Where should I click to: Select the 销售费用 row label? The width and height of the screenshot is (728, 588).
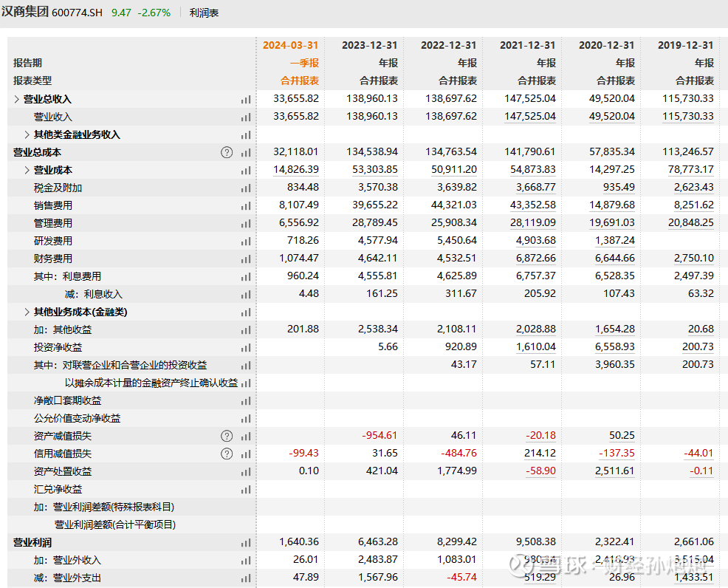(x=53, y=206)
